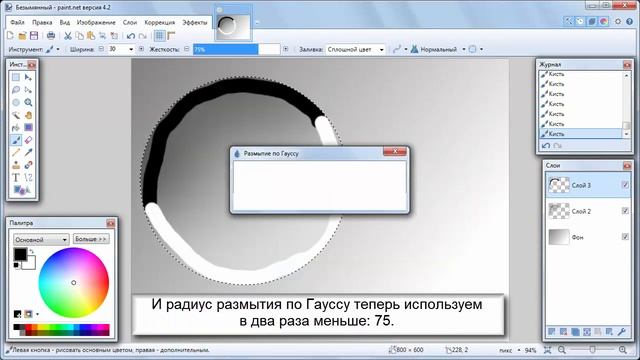The image size is (640, 360).
Task: Open the Ширина brush width dropdown
Action: (131, 49)
